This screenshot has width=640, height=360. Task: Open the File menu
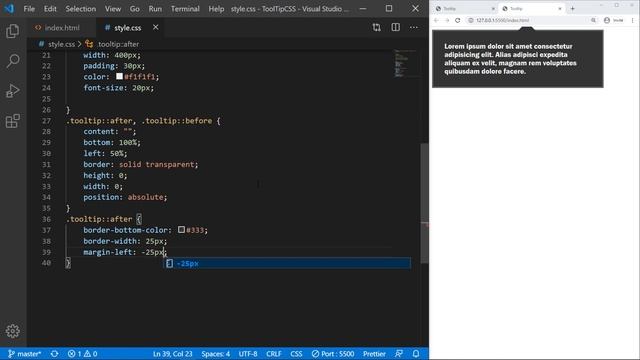(x=29, y=9)
